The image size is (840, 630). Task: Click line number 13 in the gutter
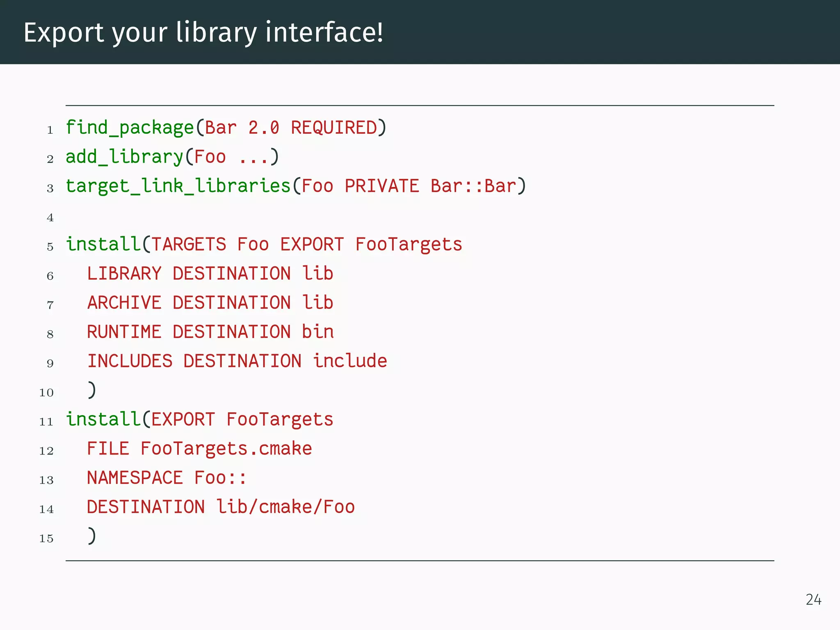pyautogui.click(x=46, y=480)
